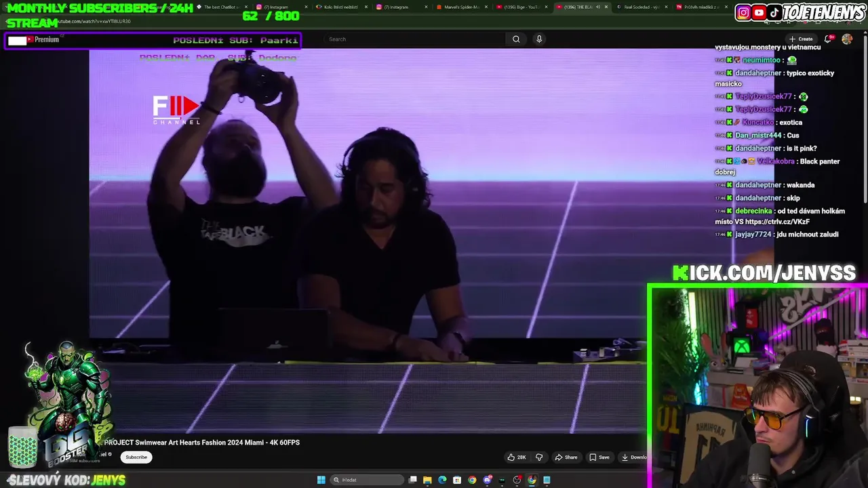The width and height of the screenshot is (868, 488).
Task: Open the ctrlv.cz link in chat
Action: pyautogui.click(x=778, y=222)
